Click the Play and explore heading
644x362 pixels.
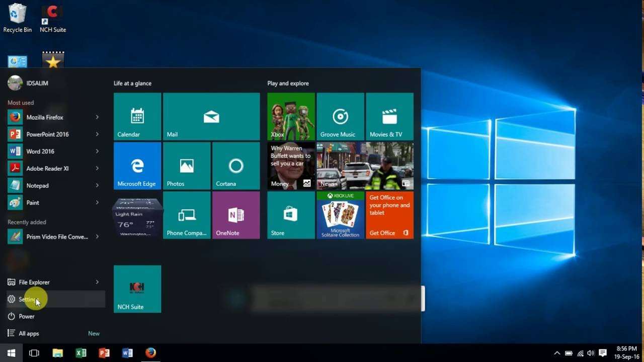click(288, 83)
